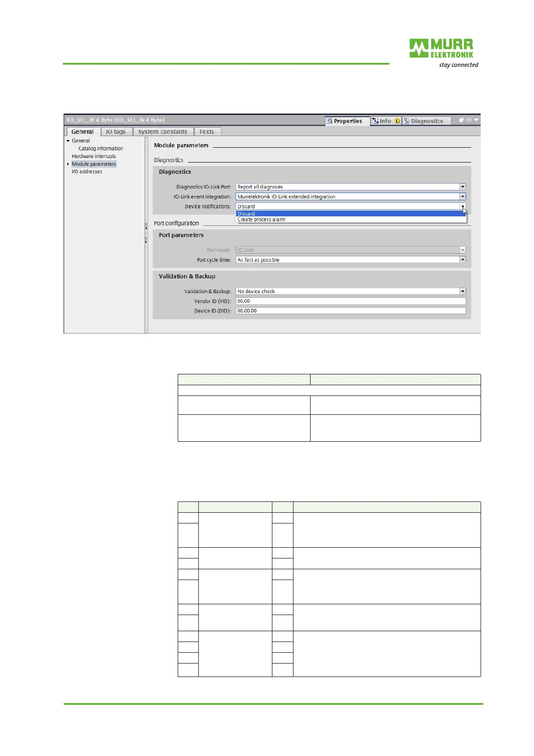Click the yellow info indicator icon
Screen dimensions: 534x756
pyautogui.click(x=397, y=121)
